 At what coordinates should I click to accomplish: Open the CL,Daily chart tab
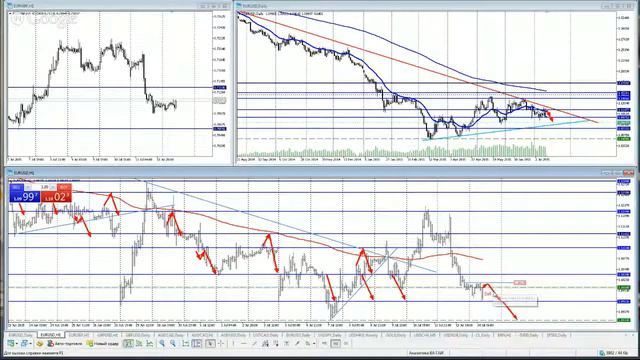482,335
